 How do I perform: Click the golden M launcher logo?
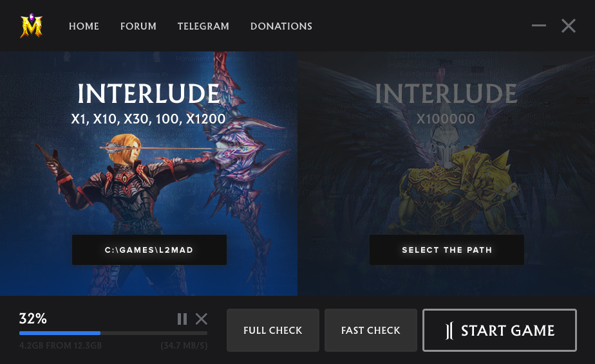point(31,26)
